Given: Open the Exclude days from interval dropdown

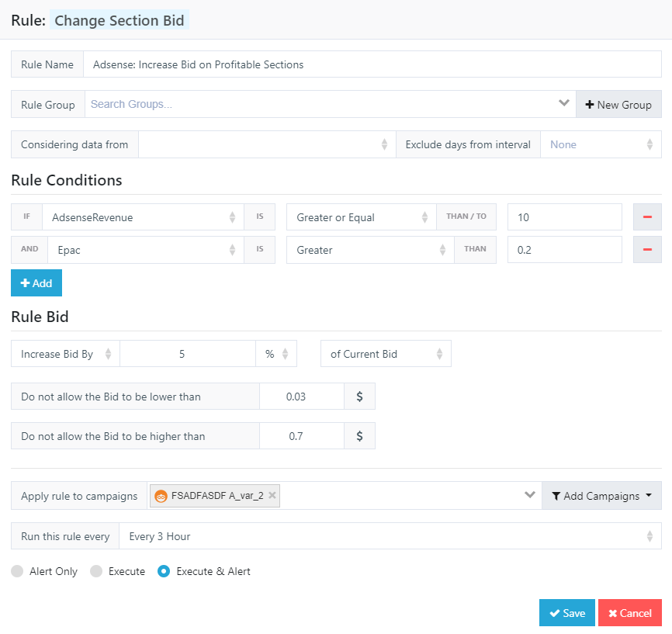Looking at the screenshot, I should (601, 144).
